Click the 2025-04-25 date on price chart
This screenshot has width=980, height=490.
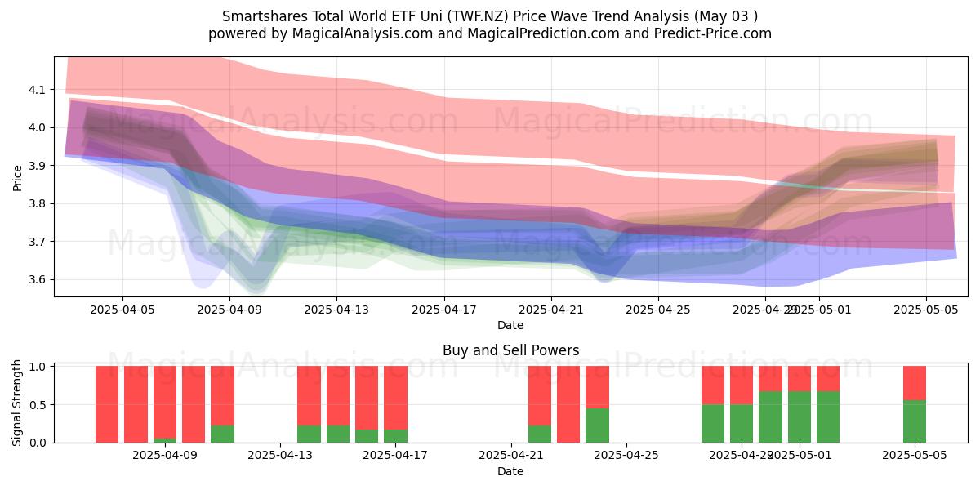[658, 310]
